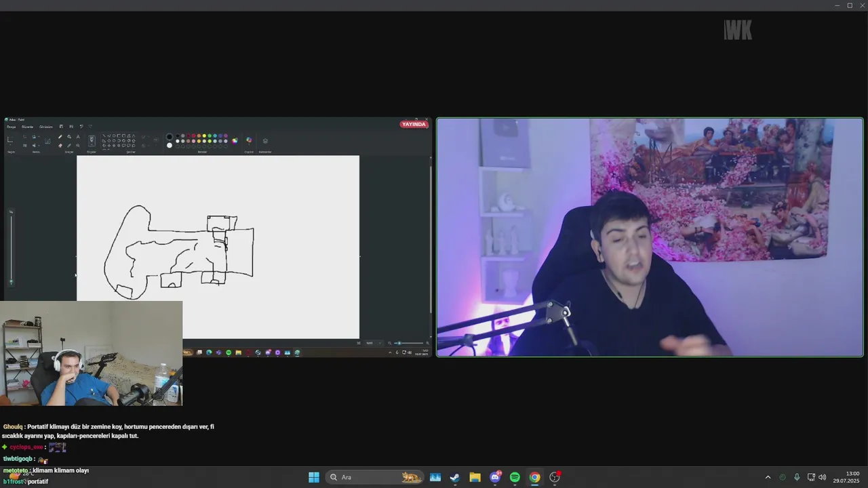Click chat message 'klimam klimam olayı'
This screenshot has width=868, height=488.
pyautogui.click(x=61, y=470)
